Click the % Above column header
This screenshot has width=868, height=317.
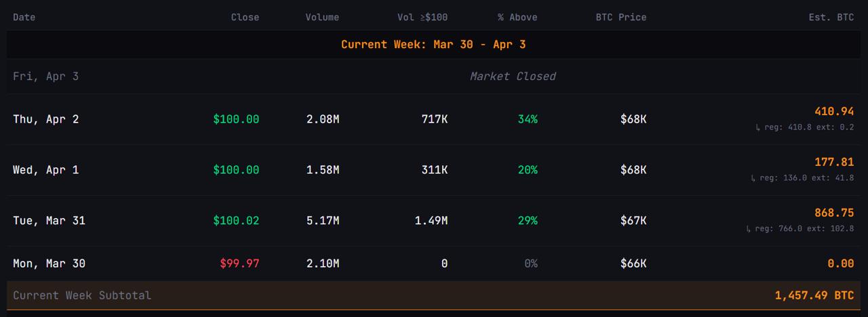tap(517, 17)
